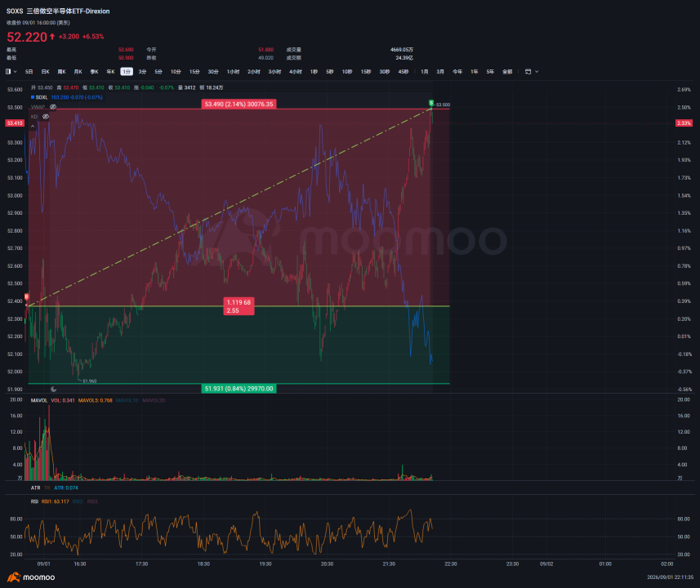
Task: Select the 1秒 interval
Action: [314, 71]
